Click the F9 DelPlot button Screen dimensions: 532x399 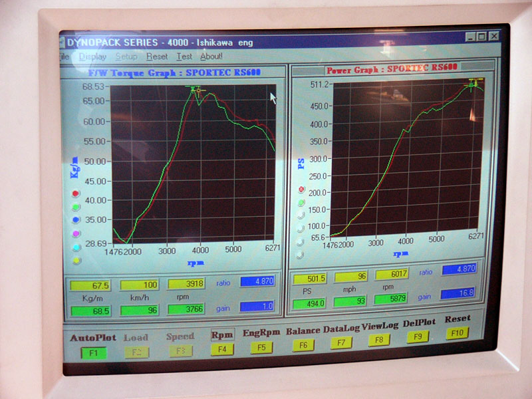pyautogui.click(x=418, y=337)
